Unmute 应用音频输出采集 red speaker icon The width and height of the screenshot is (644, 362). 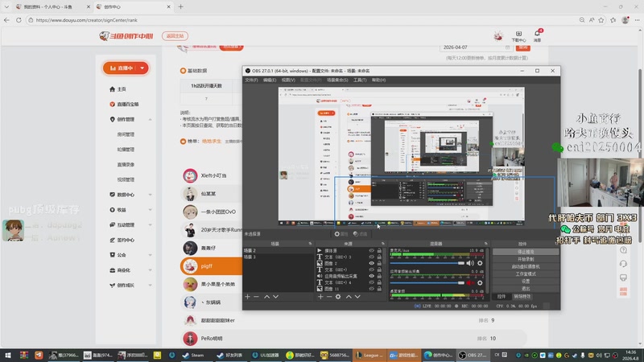tap(470, 283)
